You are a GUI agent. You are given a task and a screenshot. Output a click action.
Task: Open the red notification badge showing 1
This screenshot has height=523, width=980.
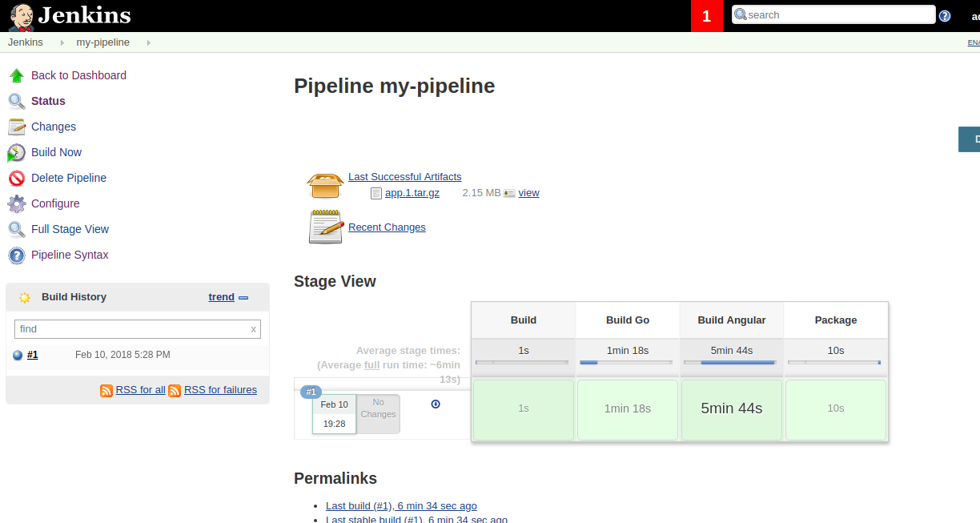point(707,16)
